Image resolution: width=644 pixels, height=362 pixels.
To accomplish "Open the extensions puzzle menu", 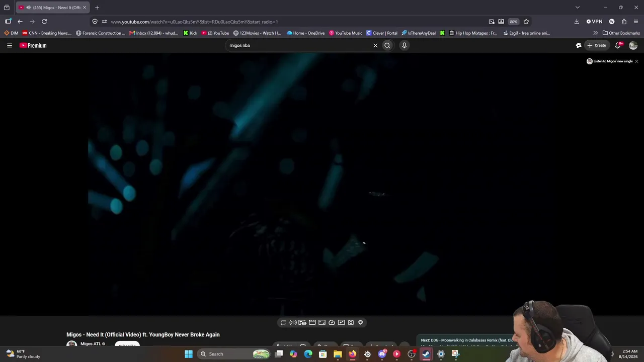I will click(624, 22).
